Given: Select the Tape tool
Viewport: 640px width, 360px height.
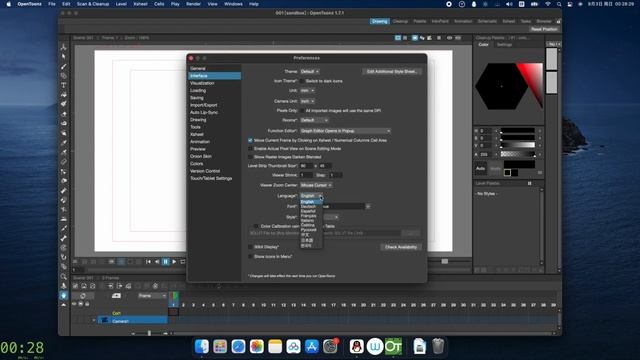Looking at the screenshot, I should 64,123.
